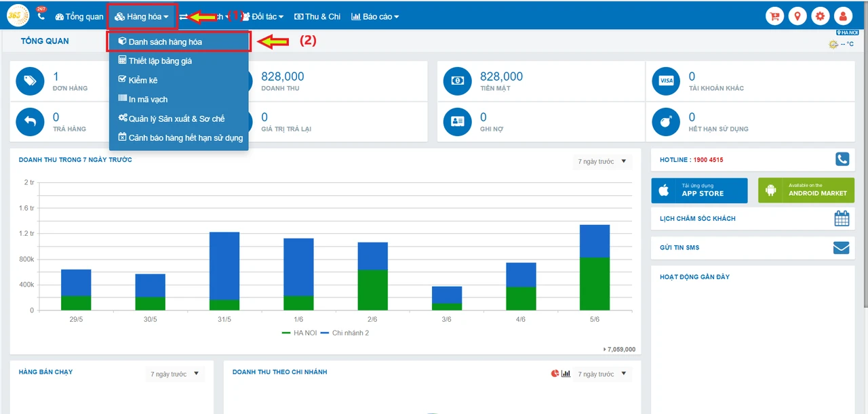Image resolution: width=868 pixels, height=414 pixels.
Task: Expand the Báo cáo menu
Action: click(x=375, y=16)
